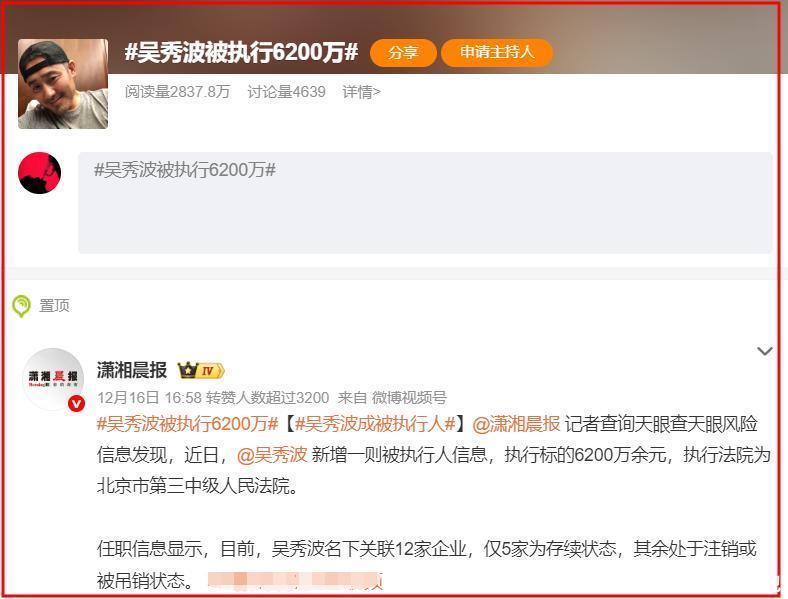Click the red V verification badge
Image resolution: width=788 pixels, height=599 pixels.
(76, 404)
